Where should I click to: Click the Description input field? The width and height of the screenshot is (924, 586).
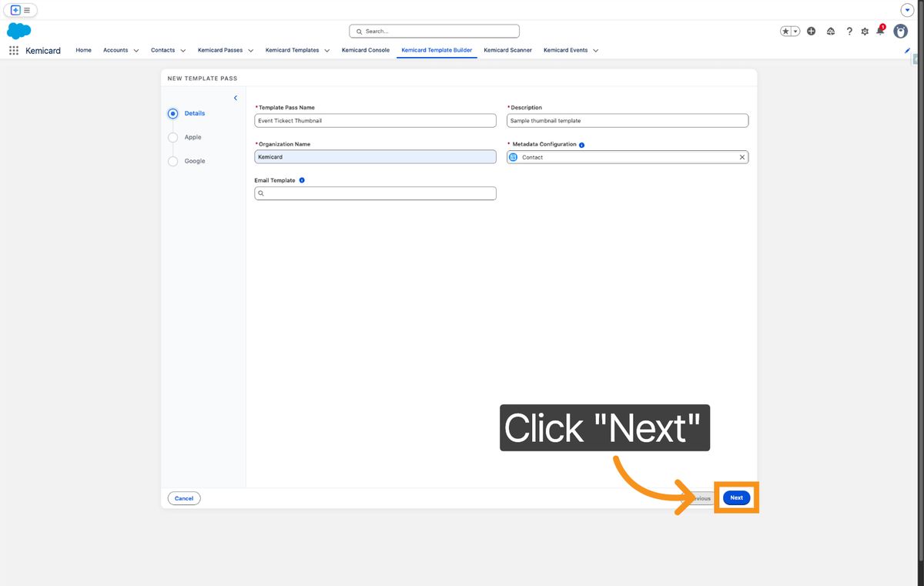(x=628, y=121)
